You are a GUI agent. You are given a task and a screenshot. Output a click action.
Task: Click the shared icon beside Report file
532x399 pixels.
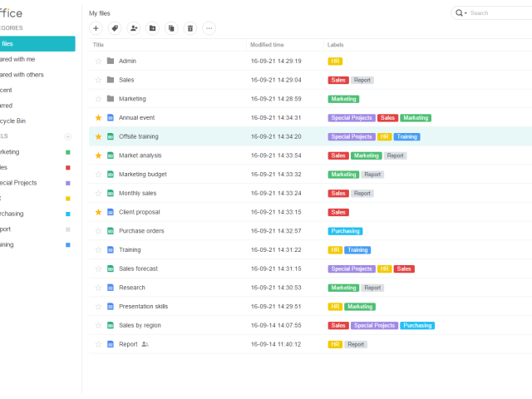click(145, 344)
